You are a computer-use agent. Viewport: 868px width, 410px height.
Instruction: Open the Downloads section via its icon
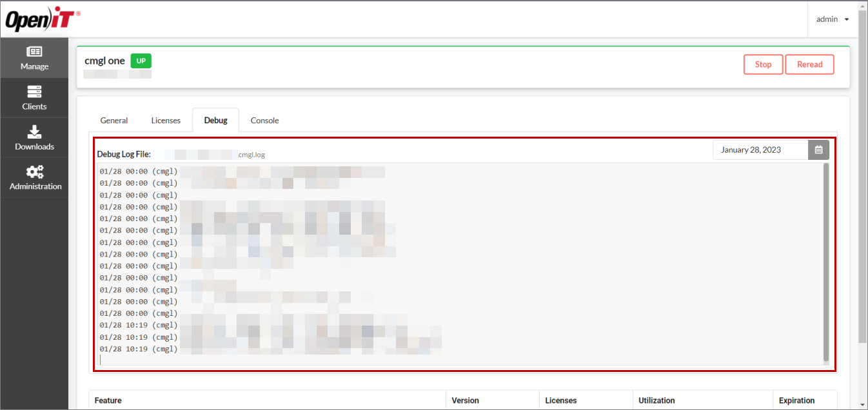click(x=34, y=138)
